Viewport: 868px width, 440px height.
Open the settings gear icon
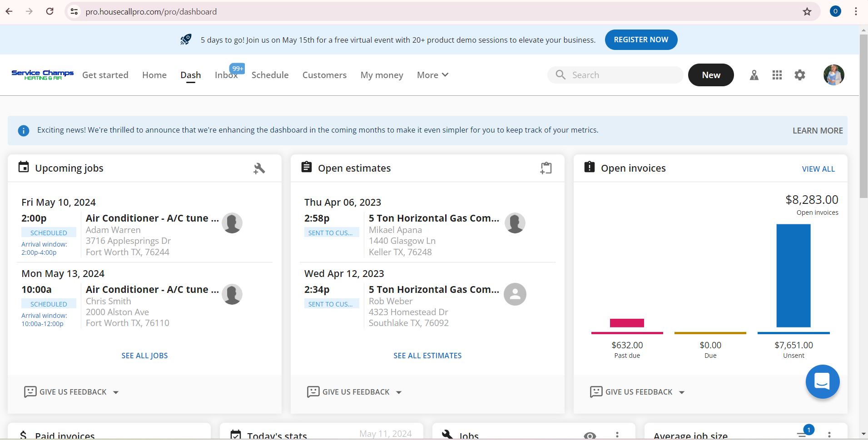pos(800,75)
